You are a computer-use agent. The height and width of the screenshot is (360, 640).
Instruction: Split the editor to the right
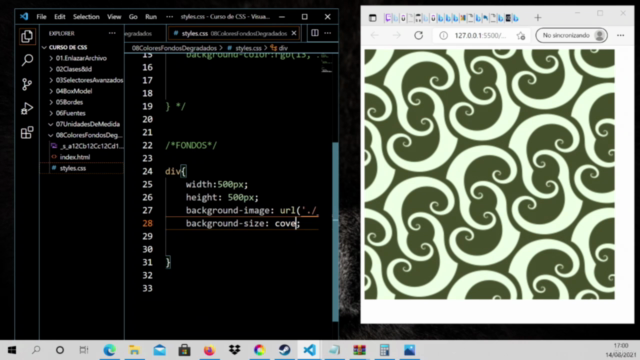pos(315,33)
